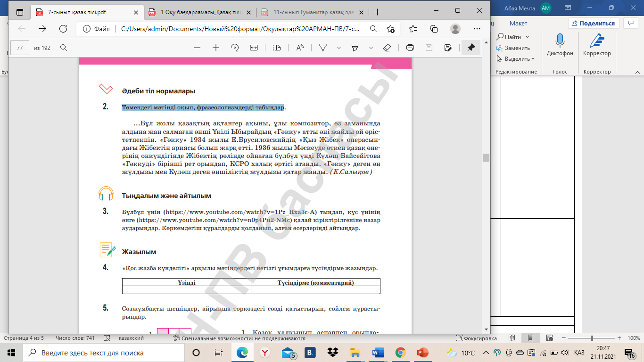Switch Word to print layout view
This screenshot has height=362, width=644.
531,338
